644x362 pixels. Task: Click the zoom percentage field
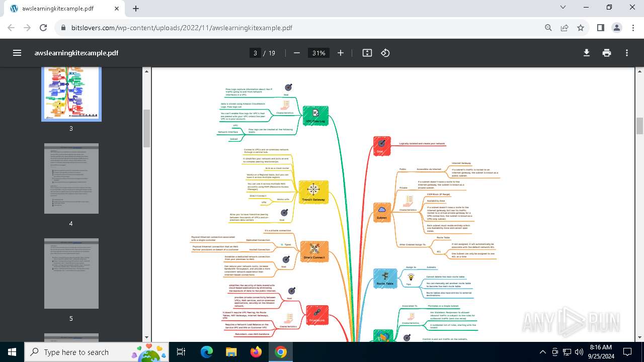(318, 53)
